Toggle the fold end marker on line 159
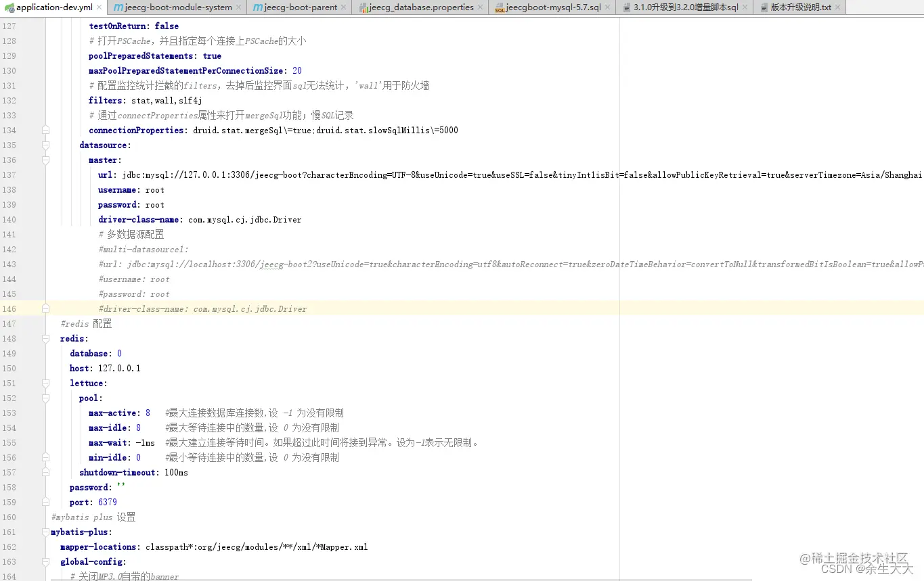The image size is (924, 581). click(x=45, y=502)
